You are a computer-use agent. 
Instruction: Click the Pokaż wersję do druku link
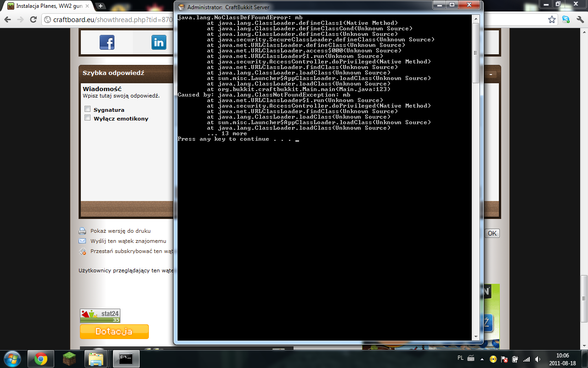pos(120,231)
